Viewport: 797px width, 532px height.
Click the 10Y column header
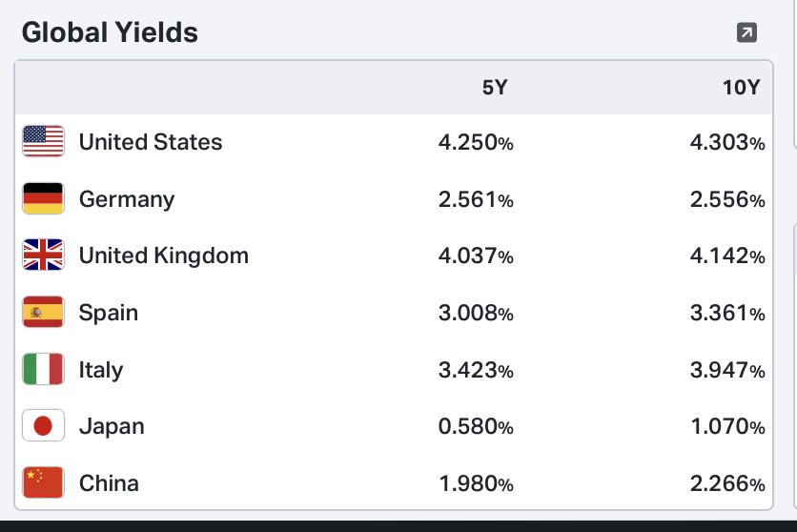click(741, 88)
